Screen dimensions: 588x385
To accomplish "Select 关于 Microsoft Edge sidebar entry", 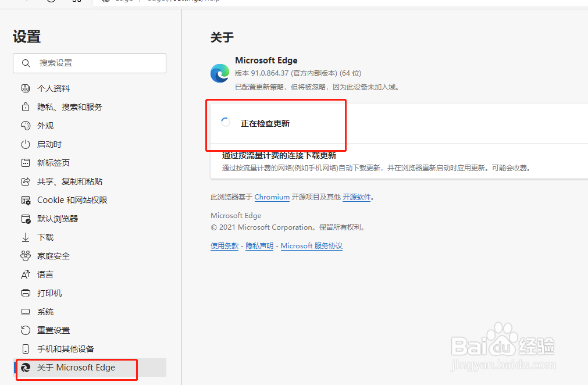I will coord(90,368).
